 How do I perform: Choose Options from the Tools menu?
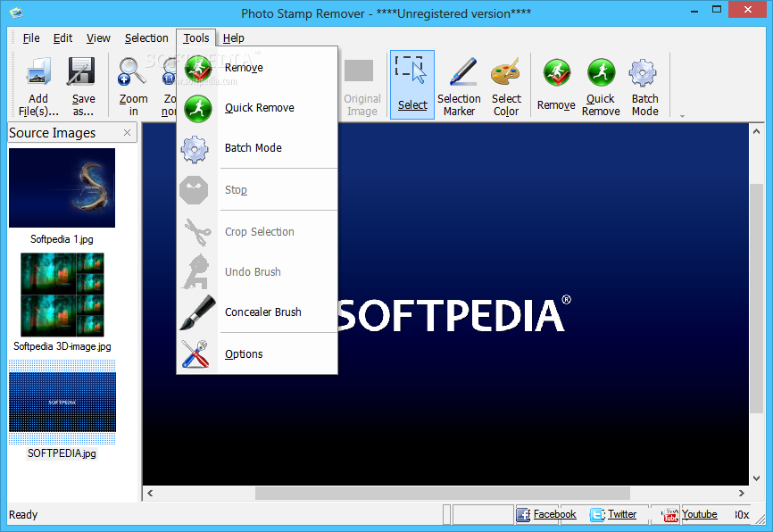tap(257, 354)
